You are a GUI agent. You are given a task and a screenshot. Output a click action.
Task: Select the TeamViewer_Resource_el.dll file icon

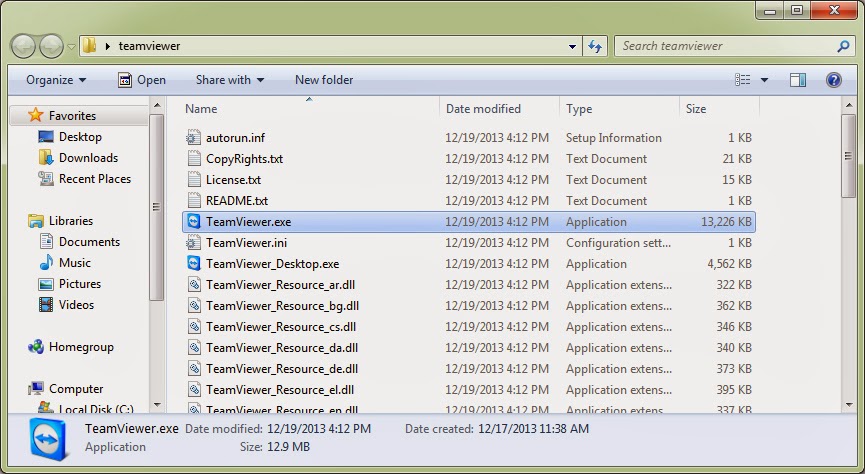coord(194,389)
